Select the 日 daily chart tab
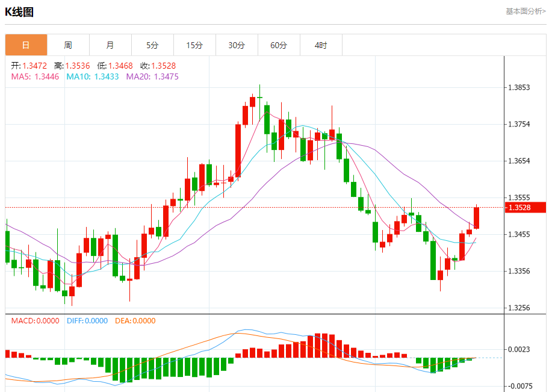Image resolution: width=552 pixels, height=392 pixels. [x=26, y=45]
